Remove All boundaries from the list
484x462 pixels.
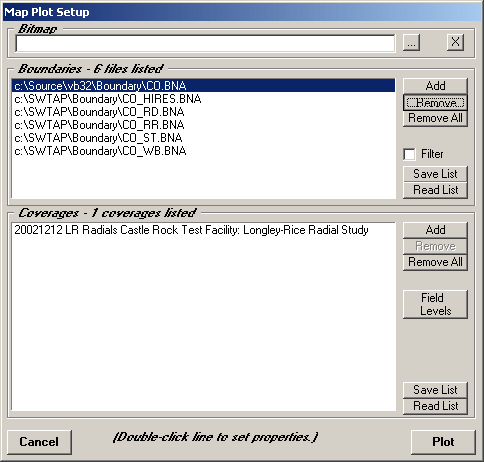click(435, 118)
